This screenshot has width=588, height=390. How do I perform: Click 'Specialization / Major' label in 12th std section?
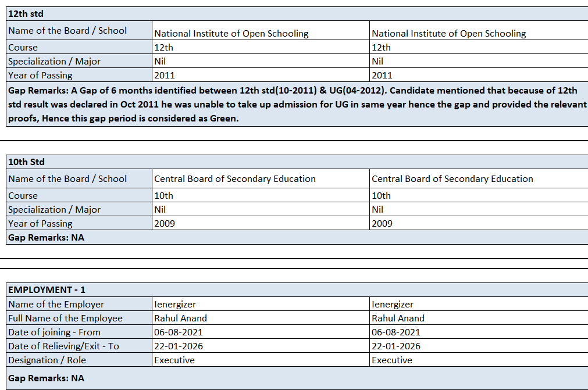pos(54,62)
